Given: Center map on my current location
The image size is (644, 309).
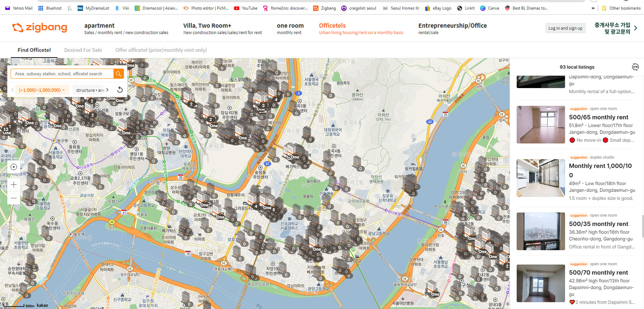Looking at the screenshot, I should [x=14, y=167].
